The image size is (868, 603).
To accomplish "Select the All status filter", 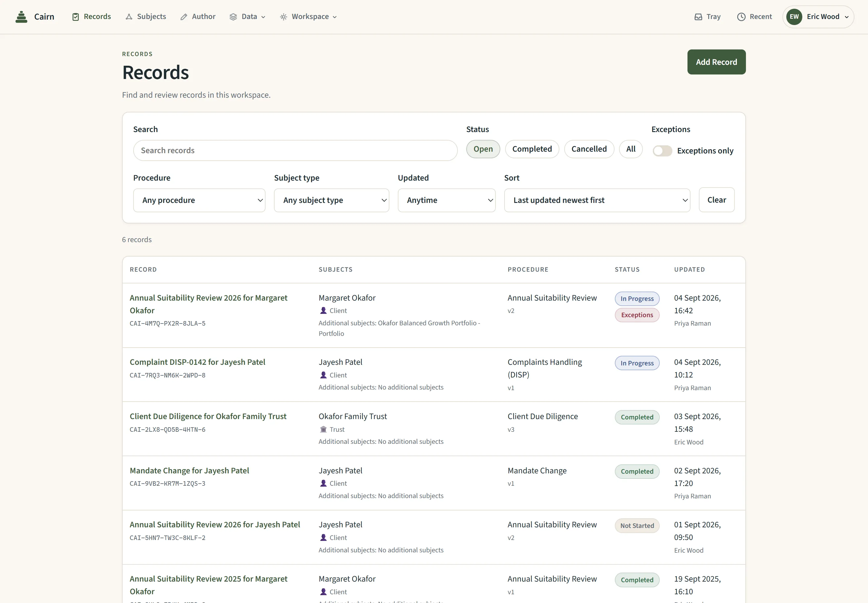I will click(x=631, y=149).
